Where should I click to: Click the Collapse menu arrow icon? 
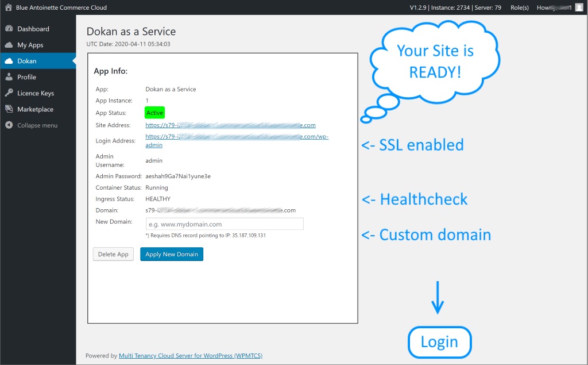point(9,125)
